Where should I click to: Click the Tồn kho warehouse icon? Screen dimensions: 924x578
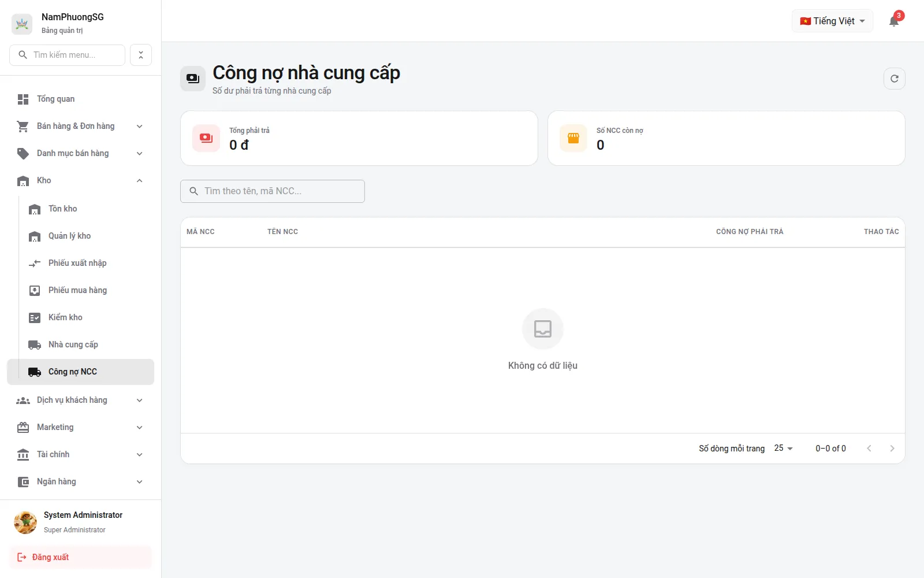(35, 209)
